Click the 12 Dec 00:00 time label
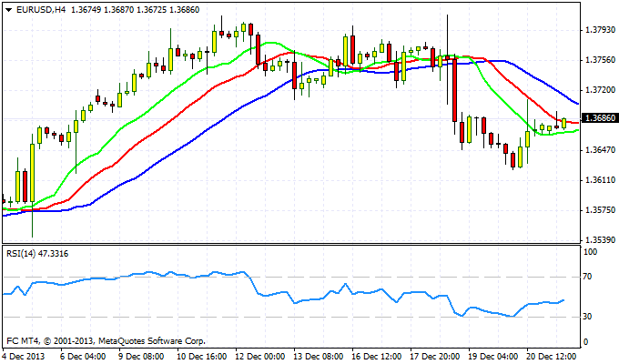Image resolution: width=619 pixels, height=364 pixels. tap(260, 357)
